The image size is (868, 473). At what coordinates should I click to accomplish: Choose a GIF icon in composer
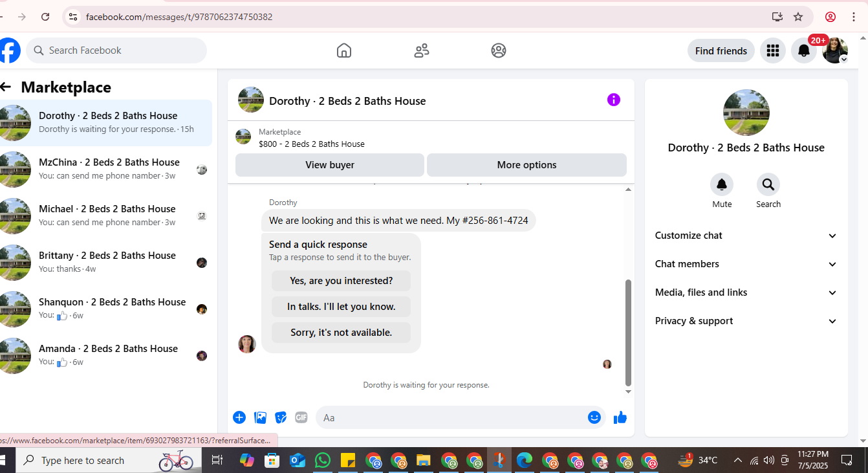pyautogui.click(x=301, y=417)
